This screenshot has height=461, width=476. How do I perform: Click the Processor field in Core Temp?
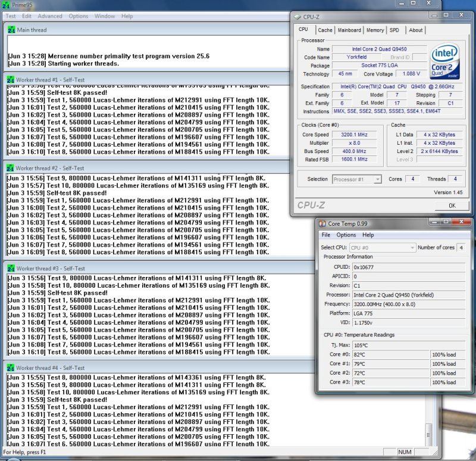409,295
